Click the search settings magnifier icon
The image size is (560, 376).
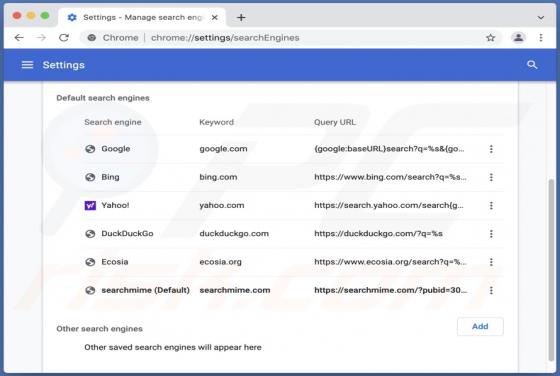[x=532, y=65]
